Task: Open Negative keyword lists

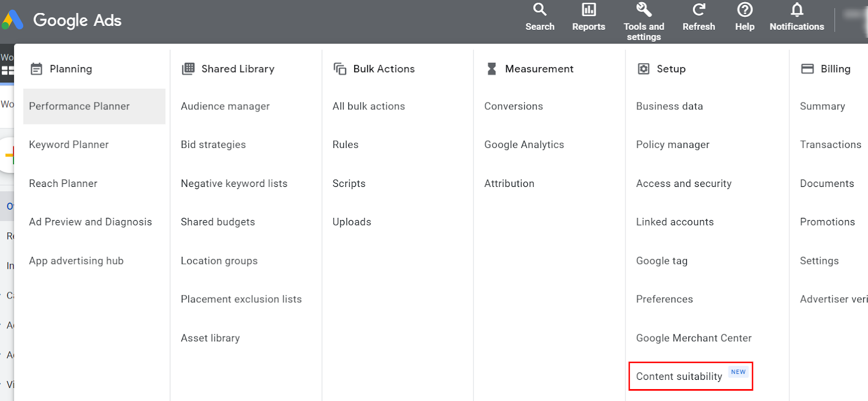Action: click(234, 183)
